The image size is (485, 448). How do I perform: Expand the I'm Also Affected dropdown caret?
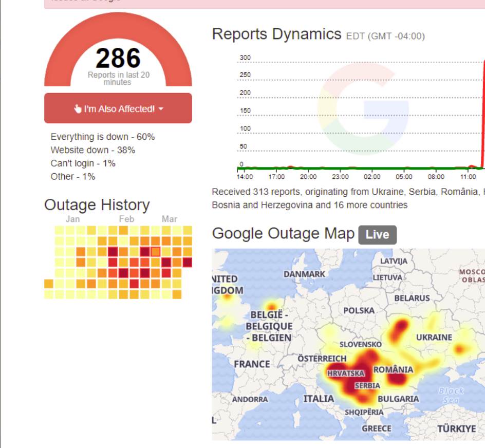point(161,109)
